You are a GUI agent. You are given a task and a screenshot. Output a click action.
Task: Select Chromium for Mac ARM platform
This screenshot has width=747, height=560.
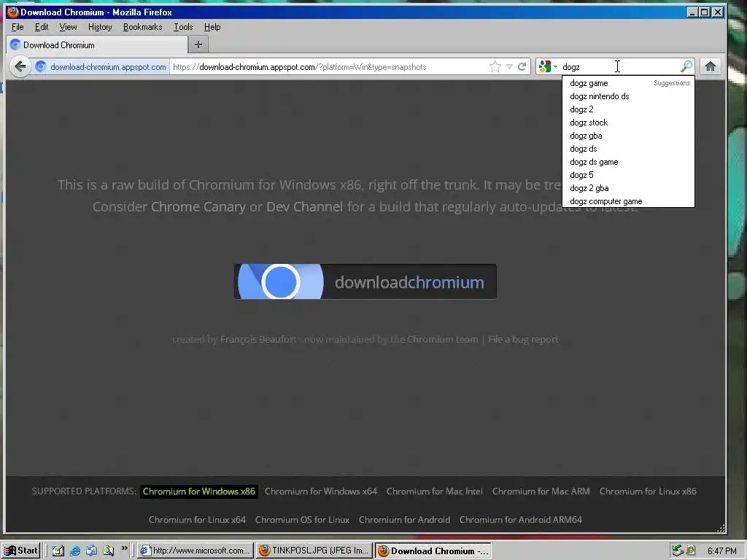coord(541,491)
